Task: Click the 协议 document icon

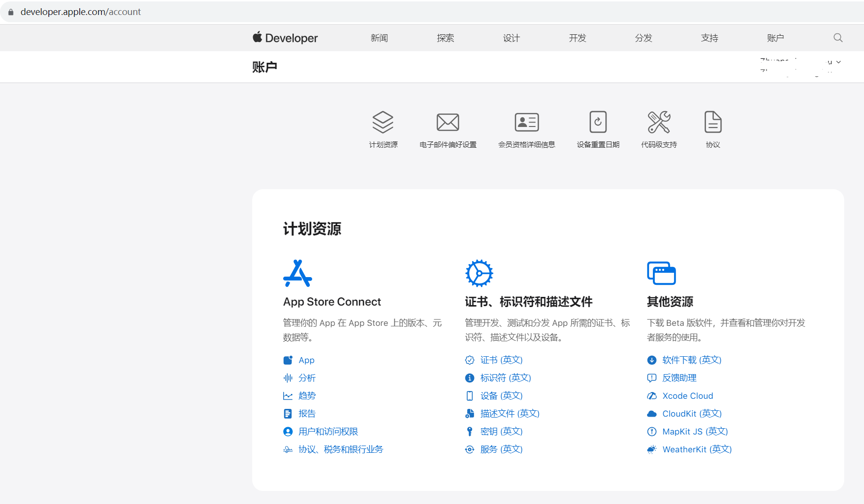Action: click(713, 122)
